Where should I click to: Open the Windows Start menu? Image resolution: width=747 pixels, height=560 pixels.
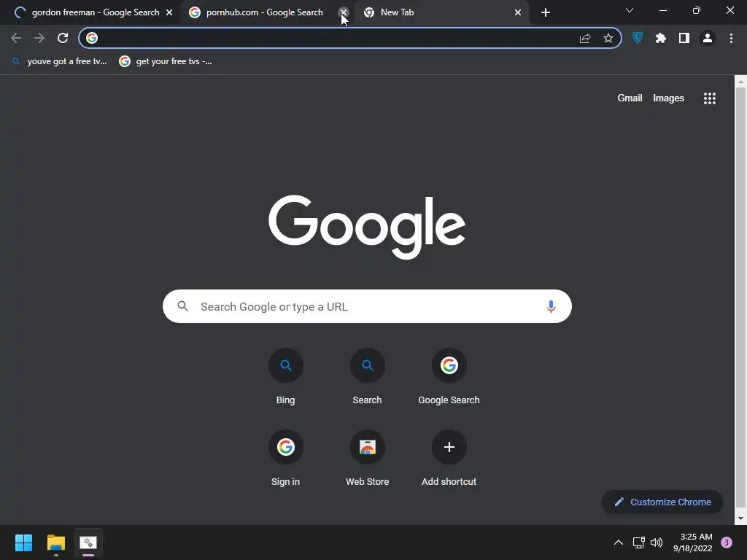23,542
